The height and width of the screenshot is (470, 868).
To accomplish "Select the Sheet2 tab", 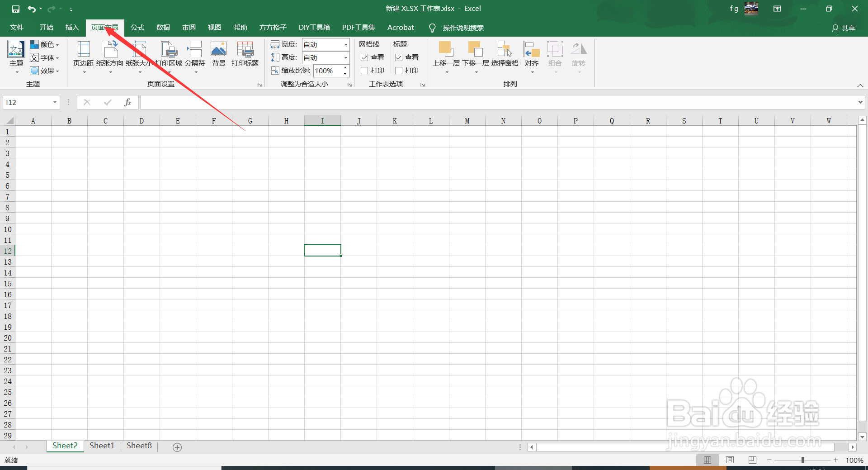I will click(x=65, y=446).
